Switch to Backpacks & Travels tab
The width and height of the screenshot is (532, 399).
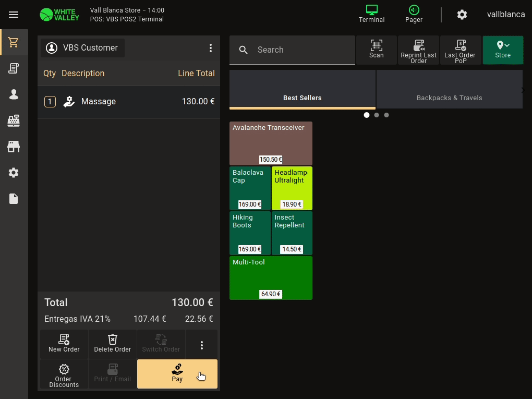(x=449, y=90)
